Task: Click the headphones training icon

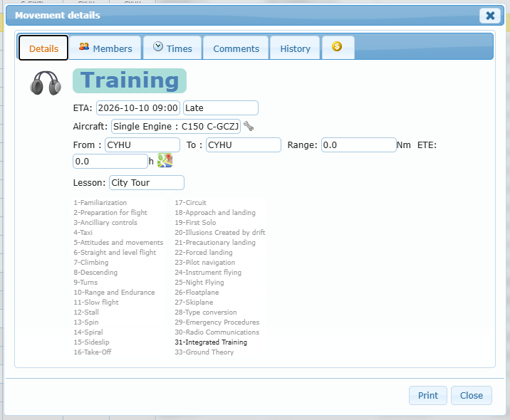Action: coord(46,83)
